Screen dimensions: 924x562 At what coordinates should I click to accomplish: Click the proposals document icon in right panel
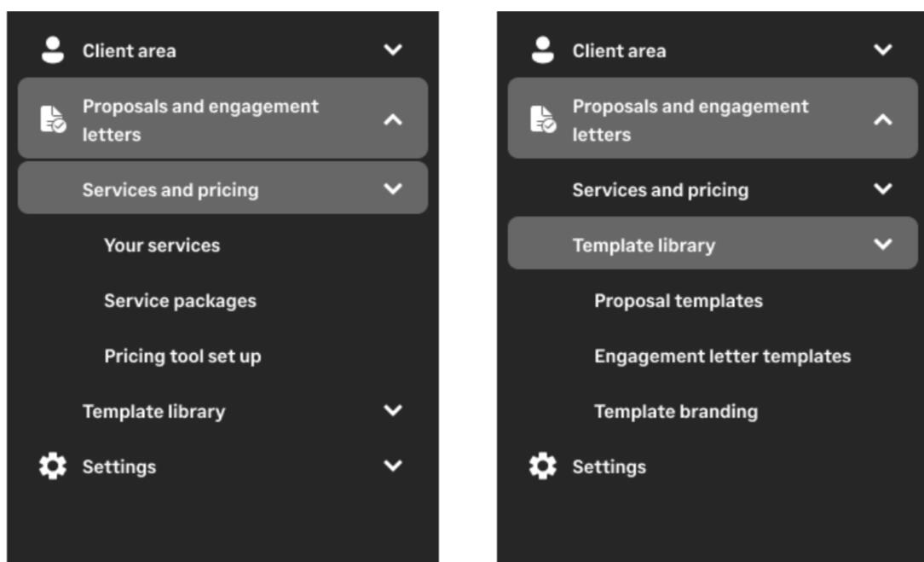point(542,119)
